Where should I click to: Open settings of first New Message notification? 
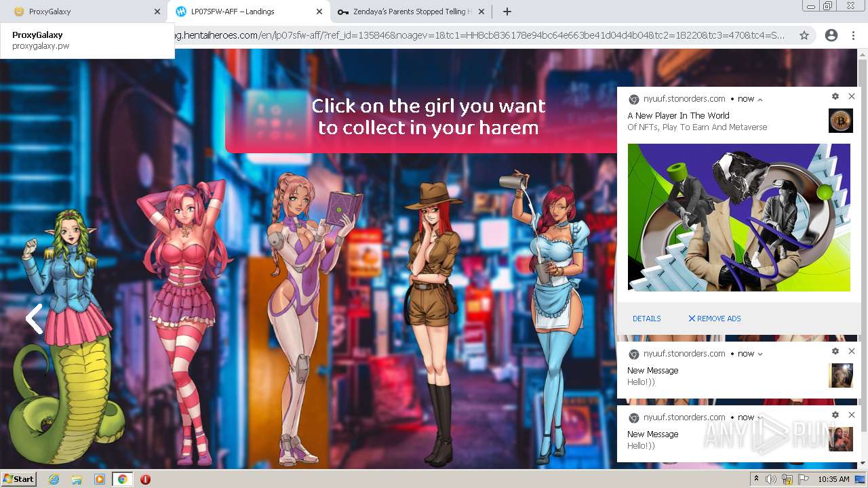(x=835, y=351)
